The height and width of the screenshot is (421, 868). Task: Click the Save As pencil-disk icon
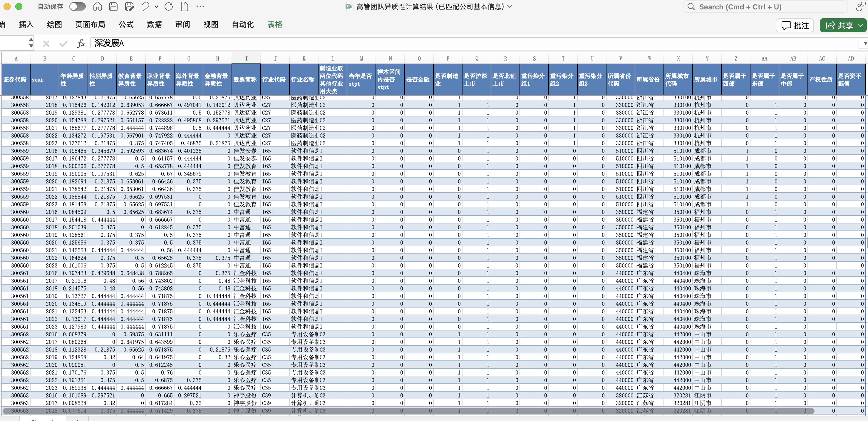(x=129, y=6)
